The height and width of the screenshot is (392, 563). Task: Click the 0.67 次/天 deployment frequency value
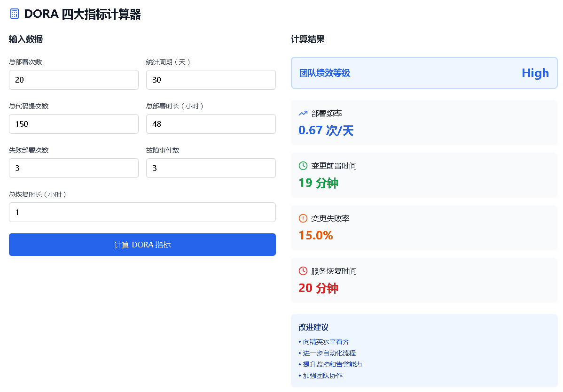click(x=326, y=130)
